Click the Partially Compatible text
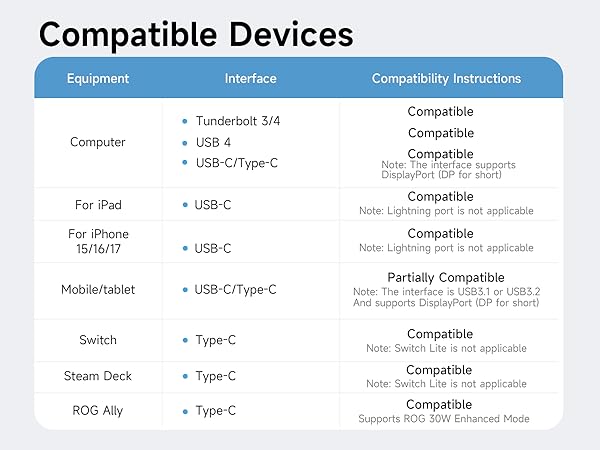 [x=446, y=277]
